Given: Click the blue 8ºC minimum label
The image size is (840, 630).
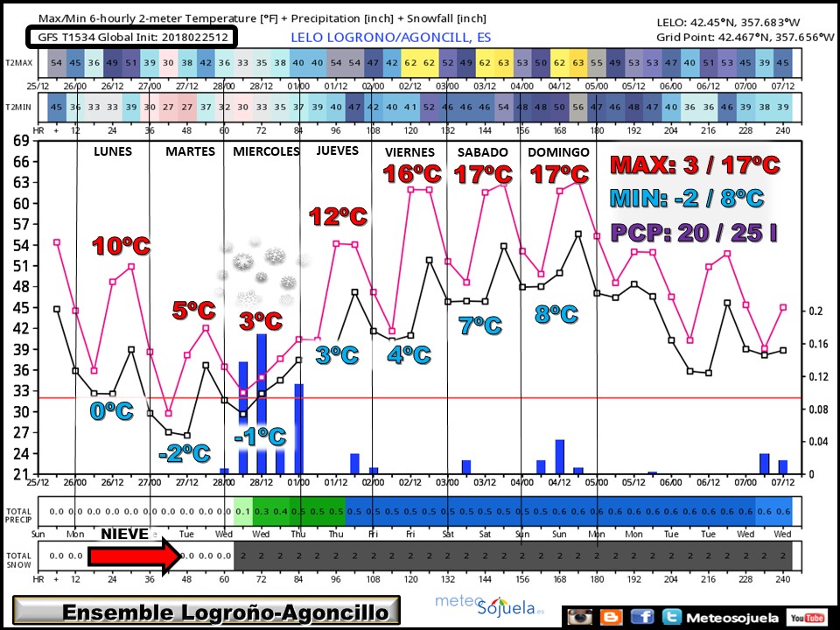Looking at the screenshot, I should (x=556, y=314).
